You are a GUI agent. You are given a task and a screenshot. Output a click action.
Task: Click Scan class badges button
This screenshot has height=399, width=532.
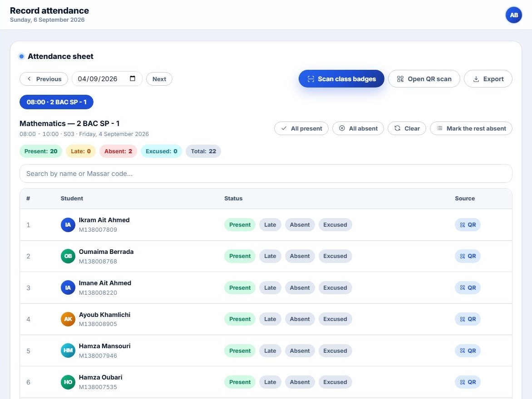coord(341,78)
